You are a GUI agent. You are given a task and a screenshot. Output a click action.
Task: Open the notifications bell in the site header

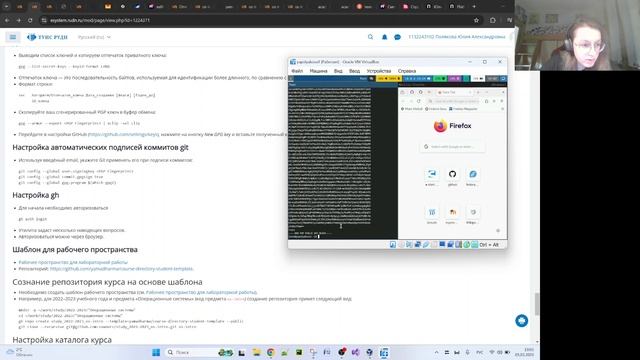(x=384, y=37)
